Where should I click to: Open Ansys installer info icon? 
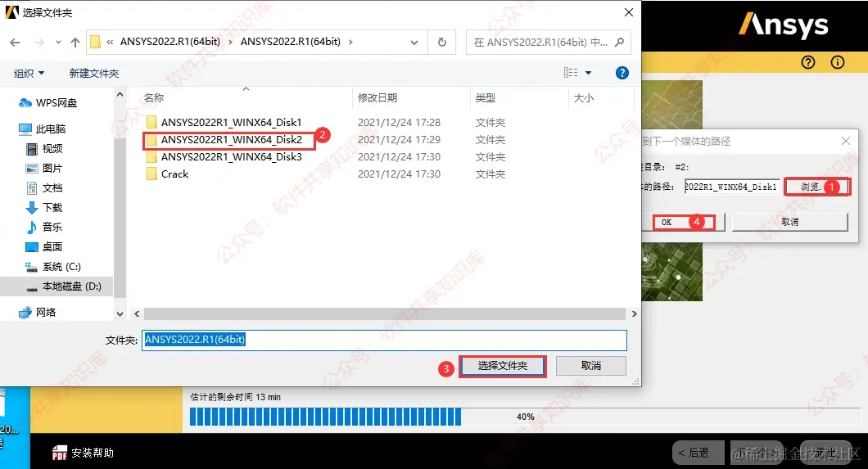[838, 62]
